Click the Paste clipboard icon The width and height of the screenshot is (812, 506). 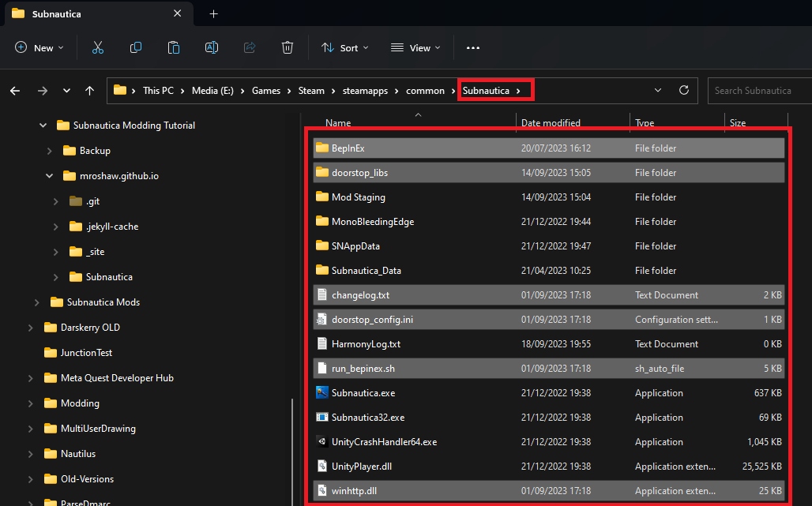pyautogui.click(x=174, y=48)
